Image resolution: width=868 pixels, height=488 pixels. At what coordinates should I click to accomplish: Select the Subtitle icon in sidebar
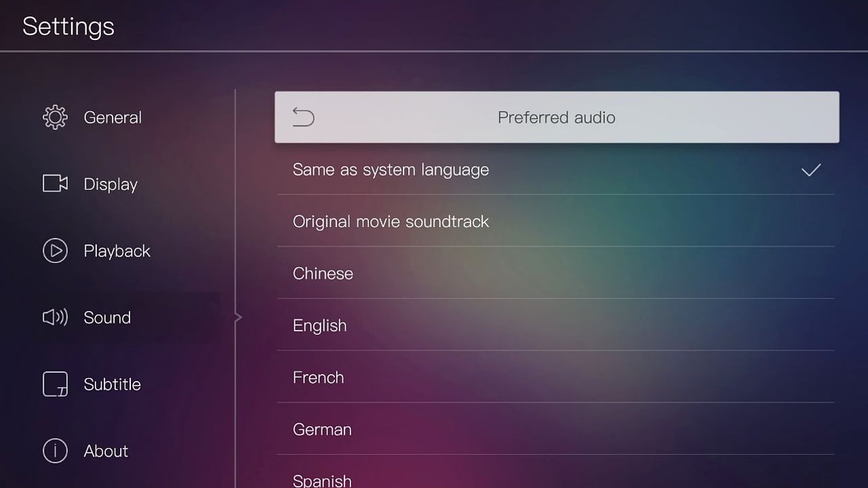(55, 384)
